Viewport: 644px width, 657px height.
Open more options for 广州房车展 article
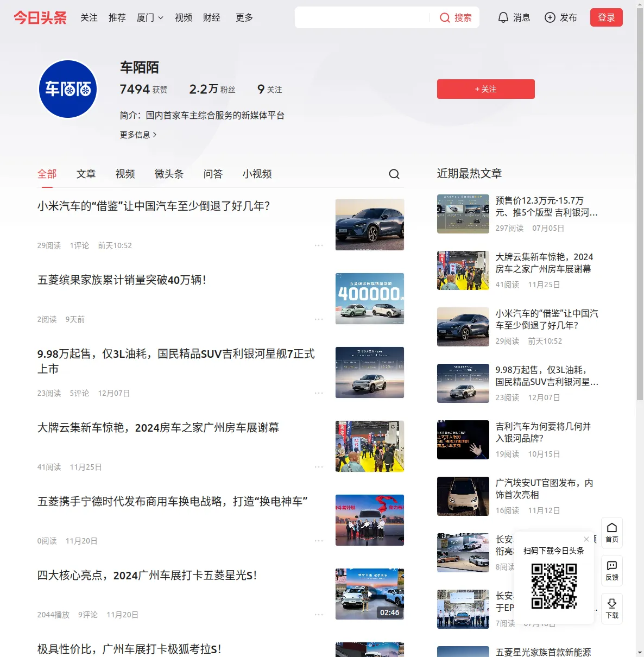(319, 467)
